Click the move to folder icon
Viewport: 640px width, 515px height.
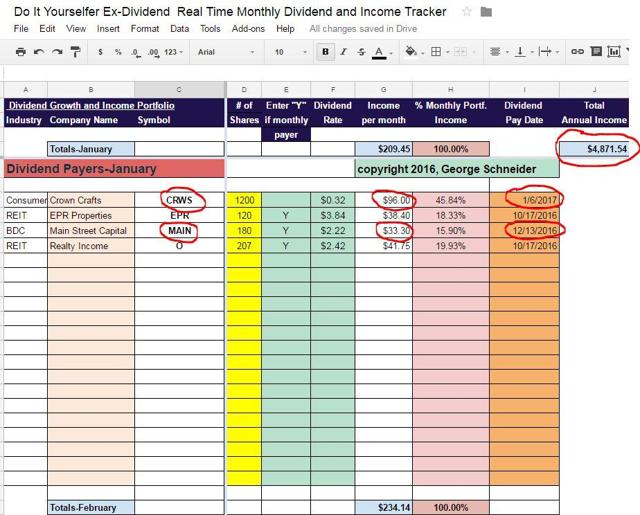(486, 12)
